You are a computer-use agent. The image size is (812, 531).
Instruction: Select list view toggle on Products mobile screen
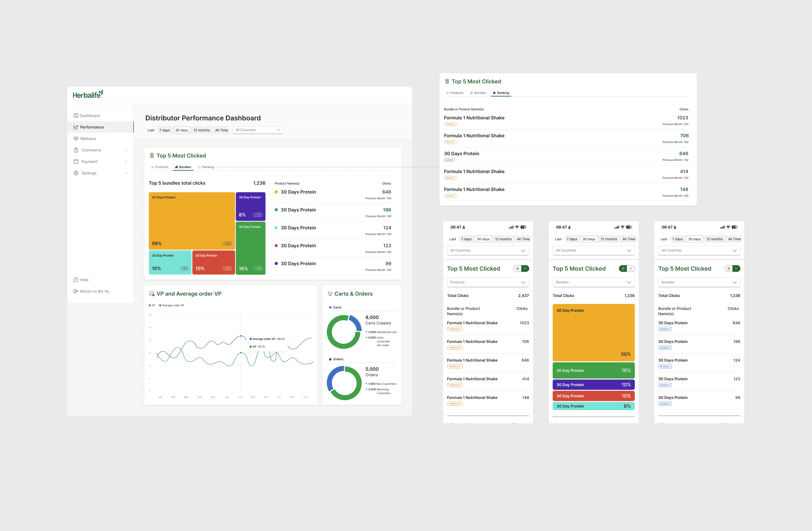525,269
